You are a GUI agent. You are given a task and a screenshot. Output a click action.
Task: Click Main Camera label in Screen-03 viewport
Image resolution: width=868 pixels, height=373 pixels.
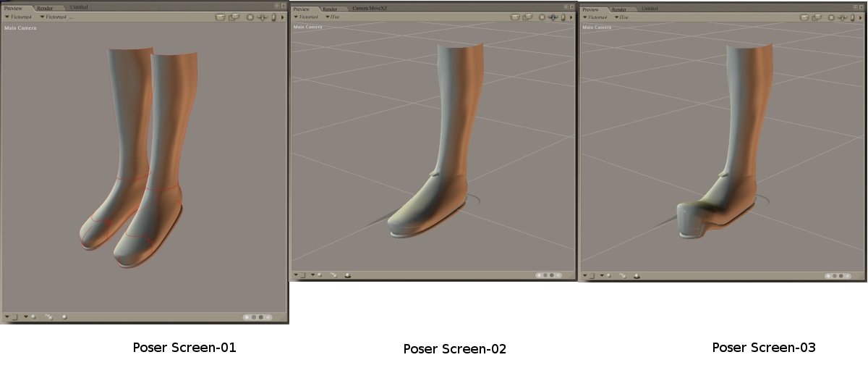tap(598, 28)
